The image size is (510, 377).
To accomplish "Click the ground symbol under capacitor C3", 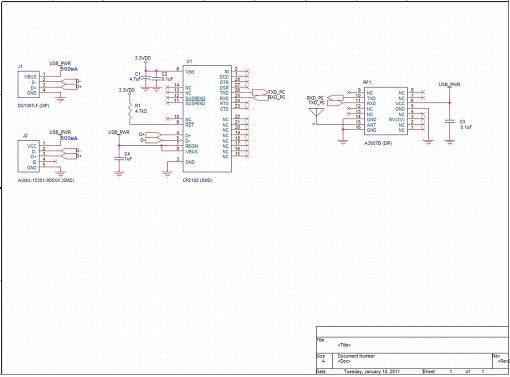I will (x=450, y=142).
